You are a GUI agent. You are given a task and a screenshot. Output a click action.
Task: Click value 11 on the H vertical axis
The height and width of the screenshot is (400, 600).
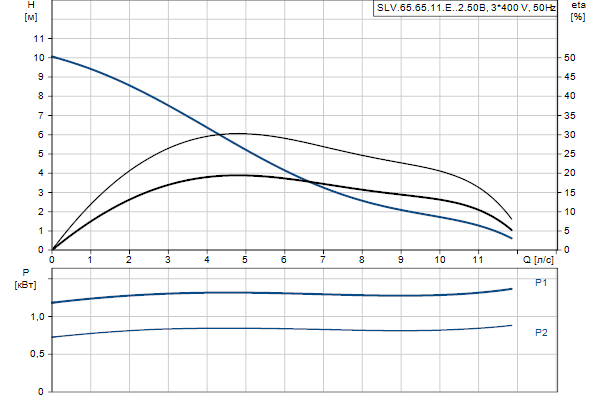click(x=40, y=38)
